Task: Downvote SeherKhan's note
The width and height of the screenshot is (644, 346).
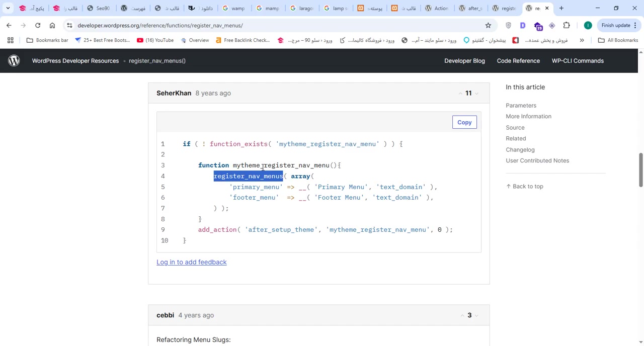Action: (x=477, y=93)
